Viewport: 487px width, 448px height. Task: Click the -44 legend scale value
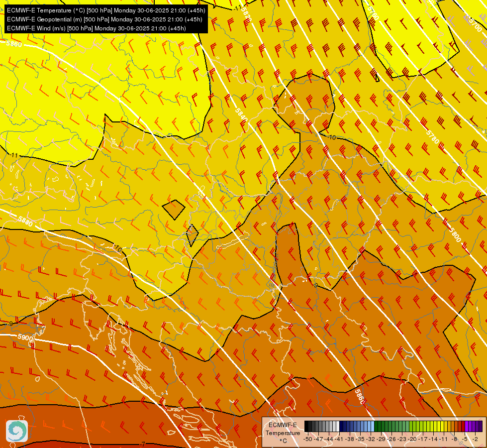pyautogui.click(x=329, y=439)
